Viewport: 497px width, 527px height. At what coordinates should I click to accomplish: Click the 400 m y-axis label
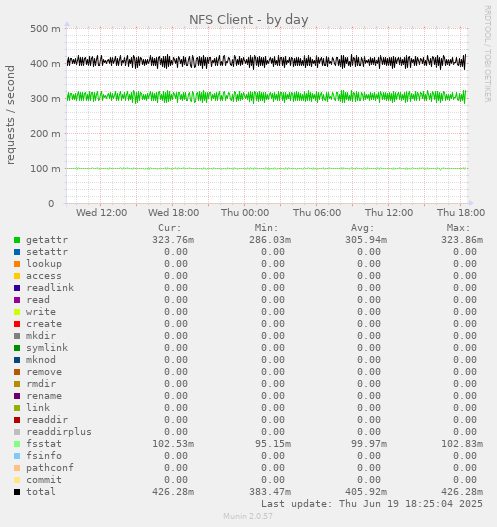(x=45, y=64)
